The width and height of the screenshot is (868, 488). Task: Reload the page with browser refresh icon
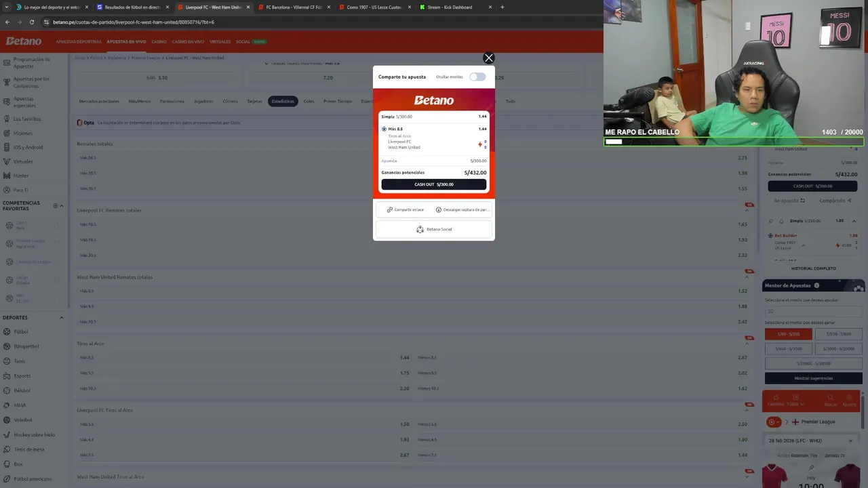click(x=31, y=22)
